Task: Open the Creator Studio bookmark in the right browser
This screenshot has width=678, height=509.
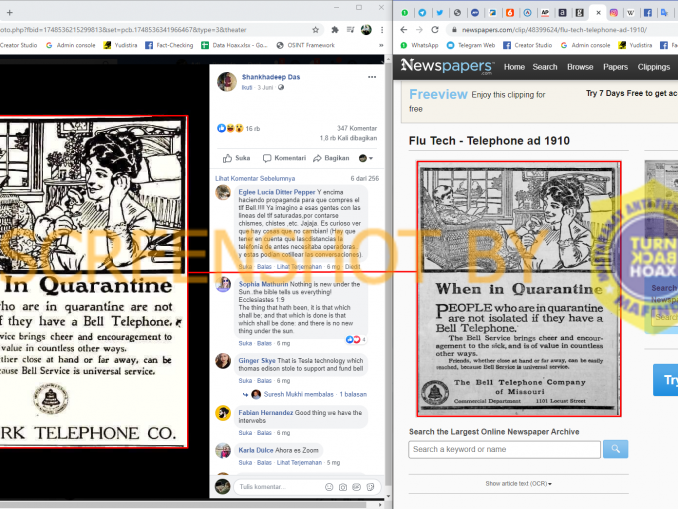Action: tap(528, 45)
